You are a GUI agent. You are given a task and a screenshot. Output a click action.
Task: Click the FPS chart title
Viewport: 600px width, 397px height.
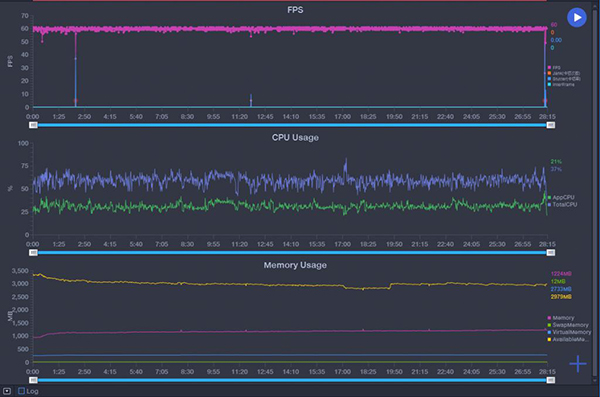click(x=295, y=10)
